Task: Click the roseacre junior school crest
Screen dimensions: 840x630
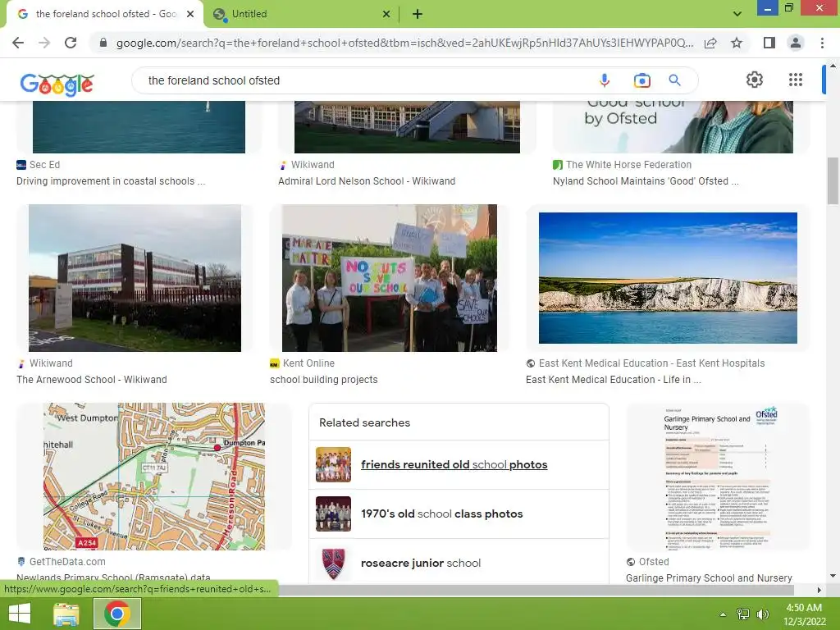Action: click(x=333, y=563)
